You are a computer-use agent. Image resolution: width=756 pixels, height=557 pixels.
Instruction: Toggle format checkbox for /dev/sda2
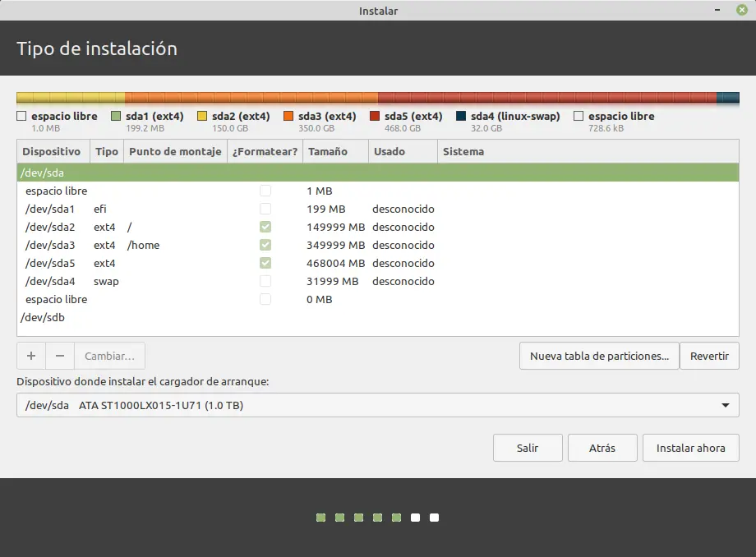pyautogui.click(x=265, y=227)
